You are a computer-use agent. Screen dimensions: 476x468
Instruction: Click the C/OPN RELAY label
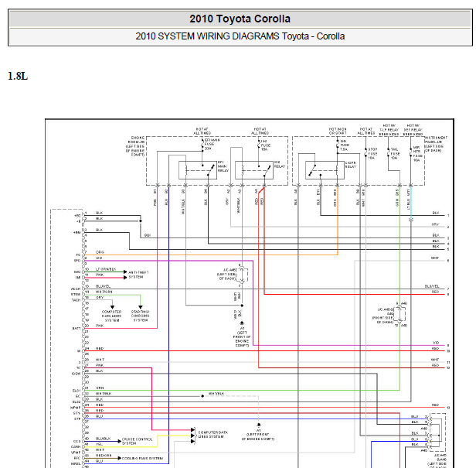(x=351, y=165)
